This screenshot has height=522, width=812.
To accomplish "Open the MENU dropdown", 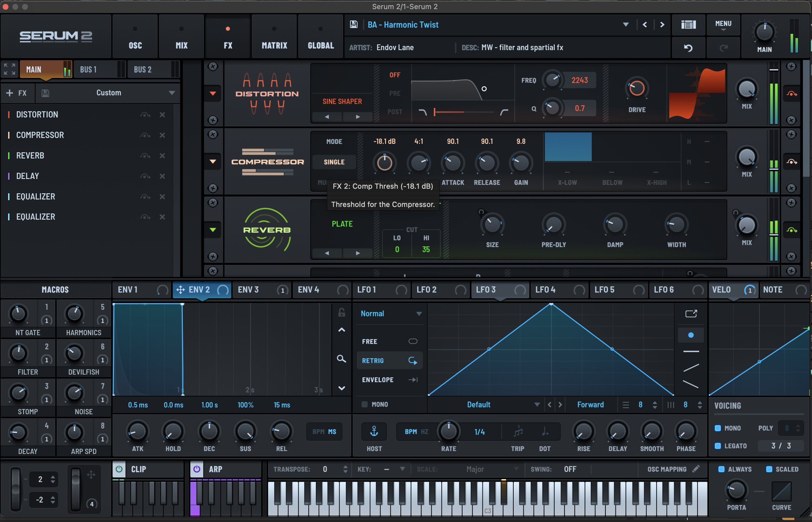I will 723,25.
